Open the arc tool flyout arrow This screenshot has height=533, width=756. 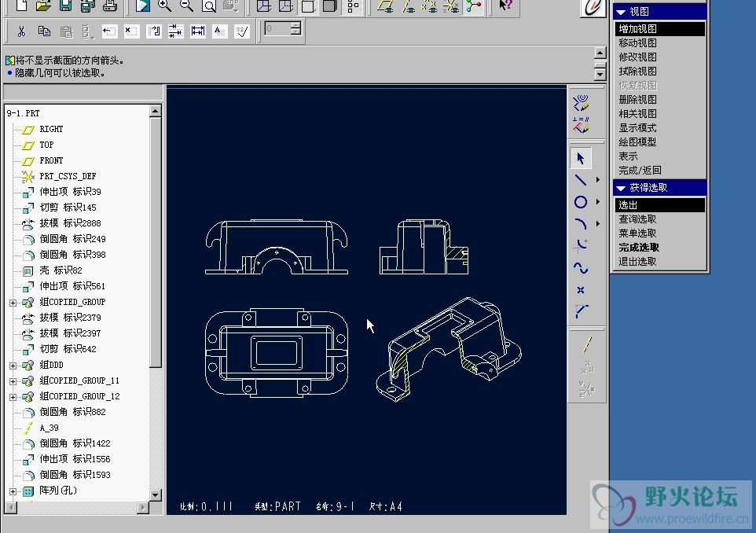tap(598, 224)
